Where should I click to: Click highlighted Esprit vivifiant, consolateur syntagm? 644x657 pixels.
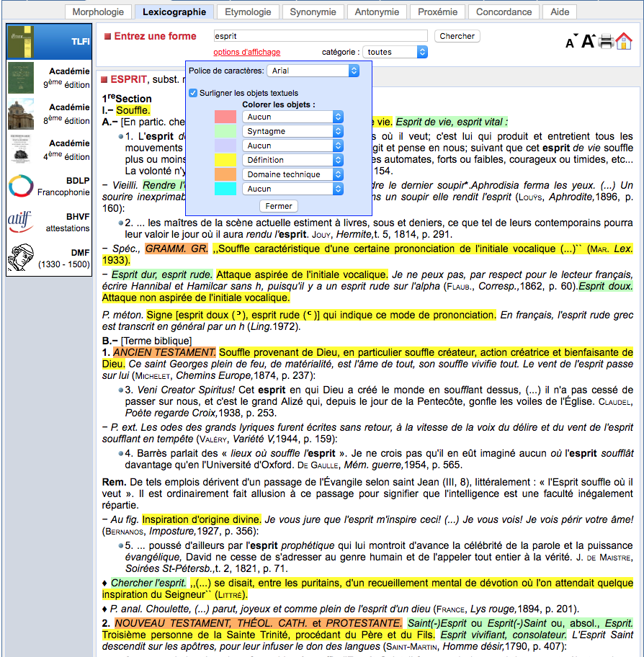[504, 635]
